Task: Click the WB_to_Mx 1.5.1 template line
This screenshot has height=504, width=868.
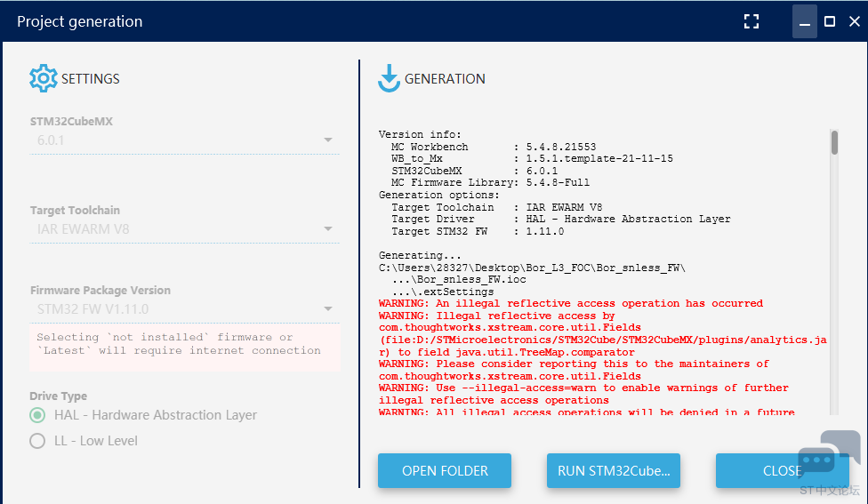Action: (x=532, y=159)
